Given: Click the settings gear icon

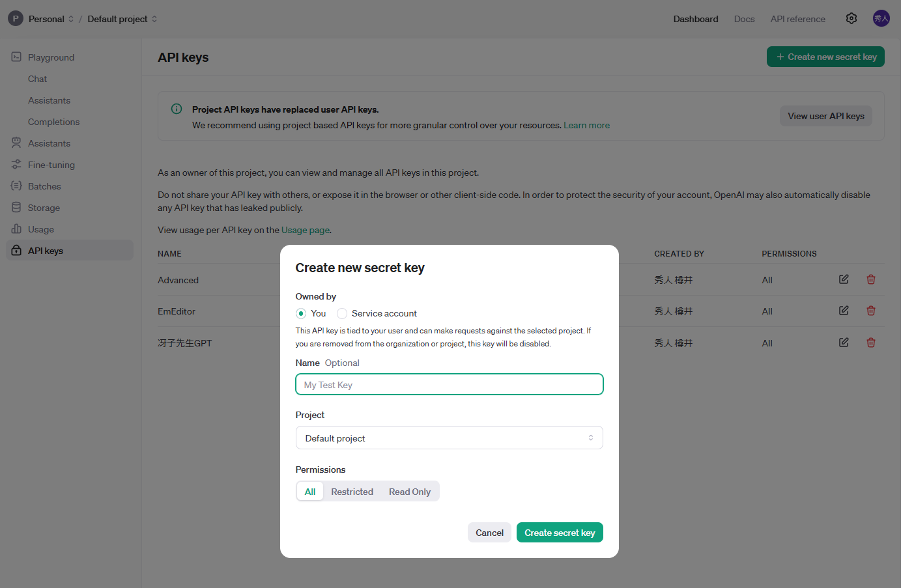Looking at the screenshot, I should (851, 18).
